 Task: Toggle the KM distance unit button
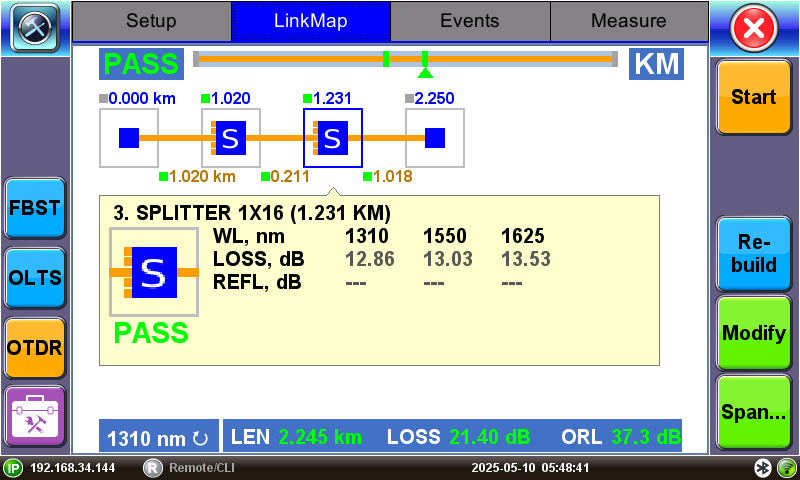click(656, 64)
